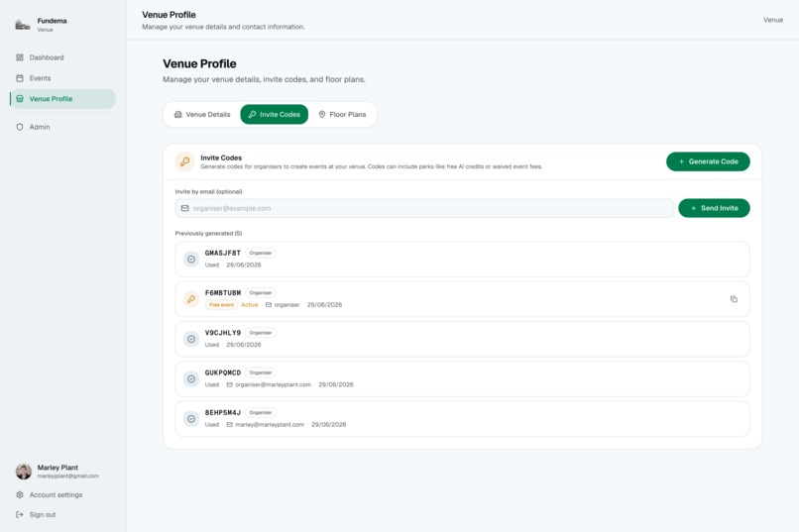Click the Previously generated (5) label
The height and width of the screenshot is (532, 799).
pyautogui.click(x=208, y=233)
